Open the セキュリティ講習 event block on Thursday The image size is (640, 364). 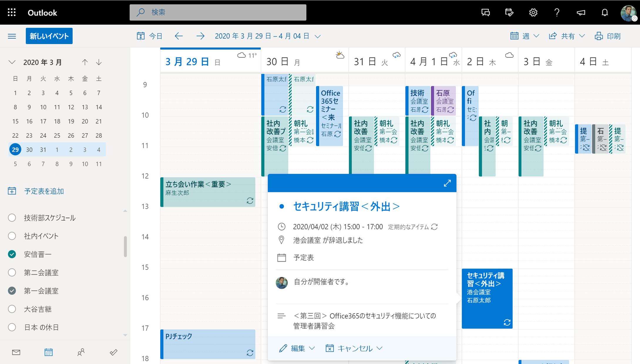487,298
